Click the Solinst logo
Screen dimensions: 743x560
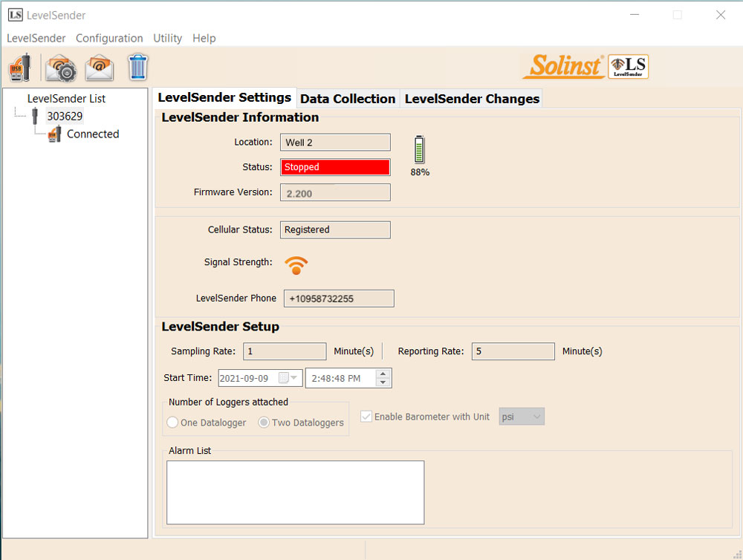[563, 66]
